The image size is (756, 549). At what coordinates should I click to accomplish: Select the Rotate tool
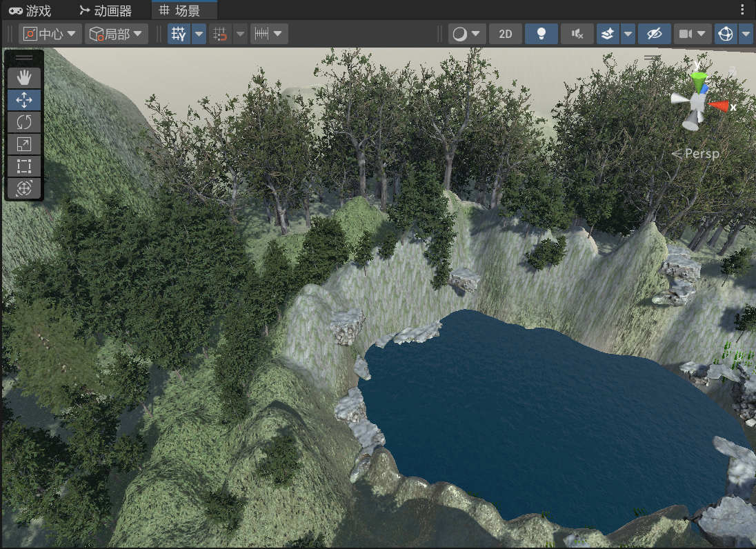click(24, 122)
